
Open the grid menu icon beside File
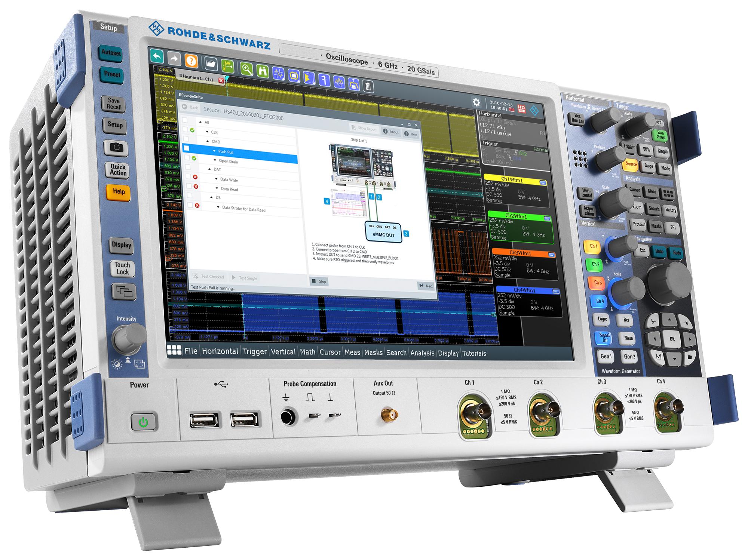tap(174, 350)
